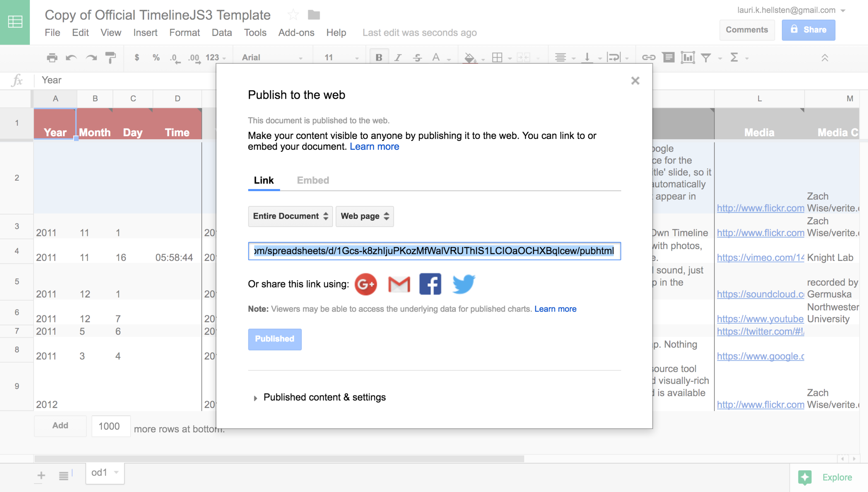This screenshot has width=868, height=492.
Task: Click the paint format icon
Action: coord(110,58)
